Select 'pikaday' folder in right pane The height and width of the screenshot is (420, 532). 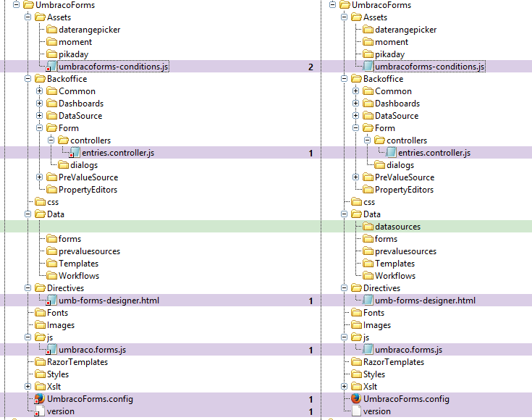coord(389,54)
